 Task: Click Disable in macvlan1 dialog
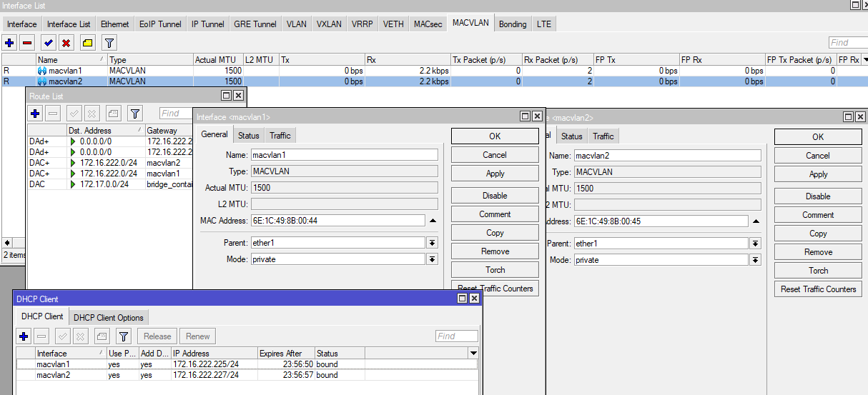click(x=495, y=196)
